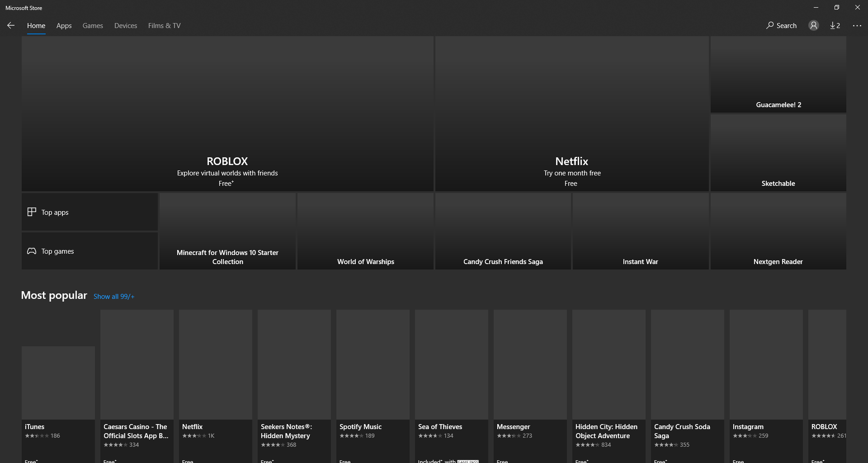
Task: Open Minecraft for Windows 10 Starter Collection tile
Action: click(227, 231)
